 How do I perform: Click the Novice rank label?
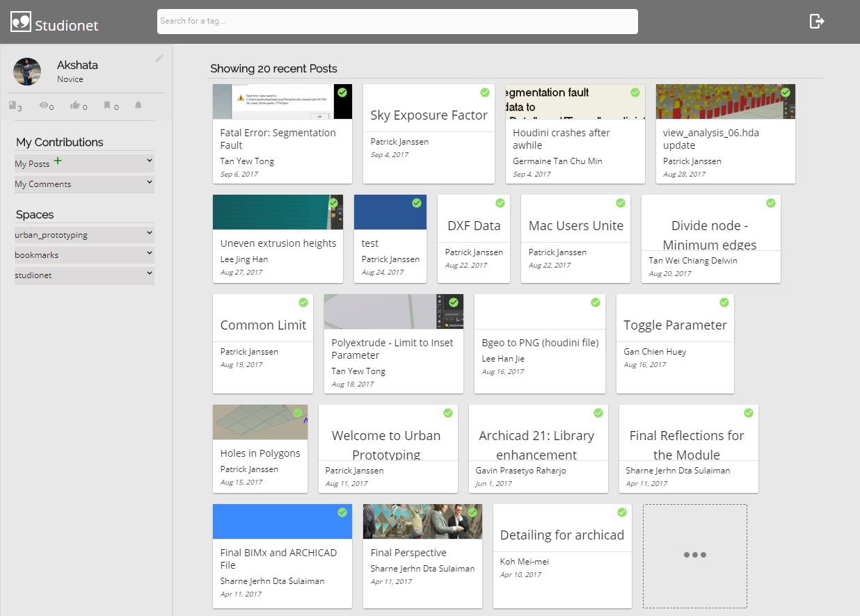[x=70, y=79]
